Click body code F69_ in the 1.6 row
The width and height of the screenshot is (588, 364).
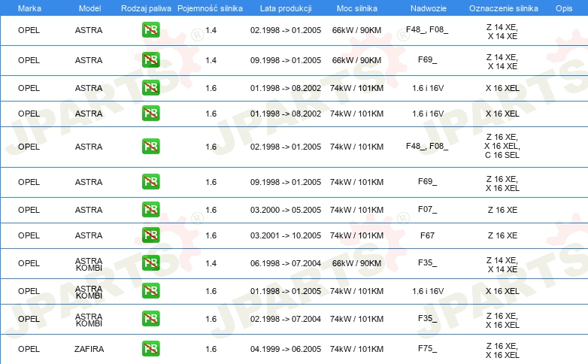point(428,182)
